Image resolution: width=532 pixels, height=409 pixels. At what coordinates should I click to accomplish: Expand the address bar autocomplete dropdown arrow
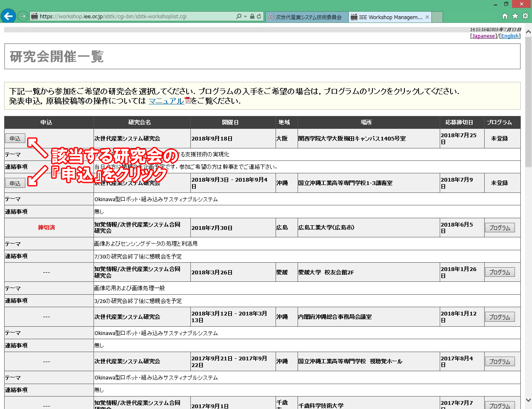(245, 17)
